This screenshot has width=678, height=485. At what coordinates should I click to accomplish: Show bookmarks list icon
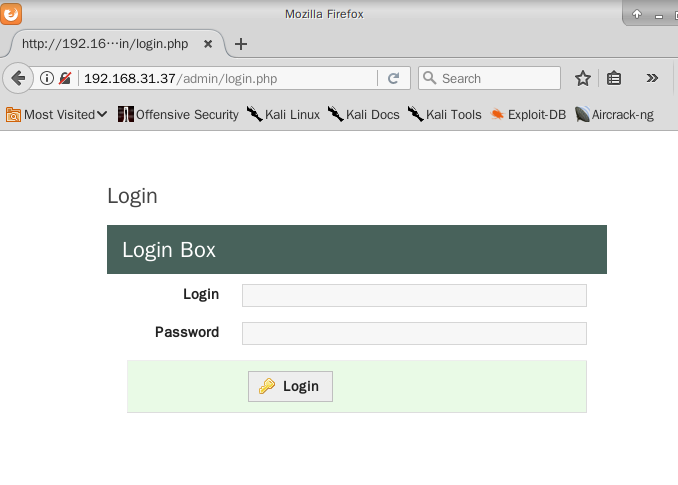tap(614, 78)
